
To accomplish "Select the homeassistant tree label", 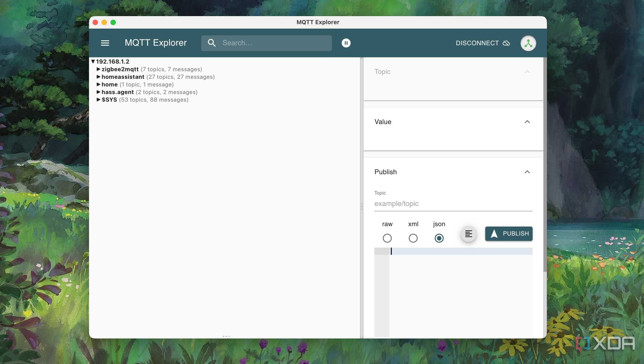I will click(x=123, y=77).
